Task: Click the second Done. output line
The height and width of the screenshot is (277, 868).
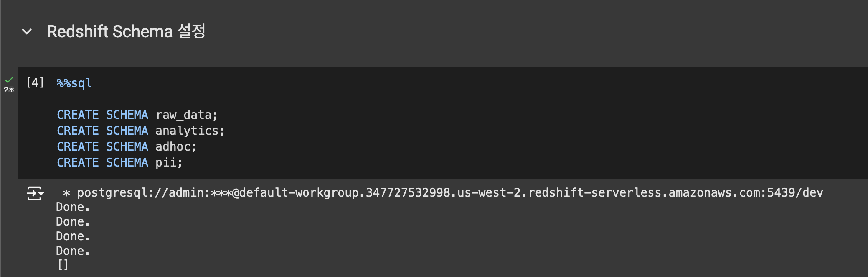Action: tap(73, 222)
